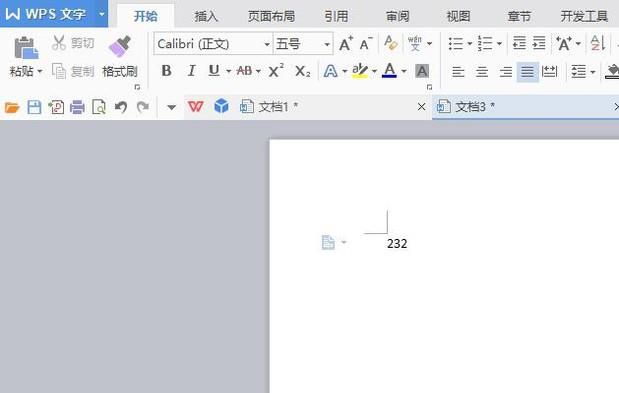The image size is (619, 393).
Task: Open the clipboard dialog launcher
Action: click(137, 87)
